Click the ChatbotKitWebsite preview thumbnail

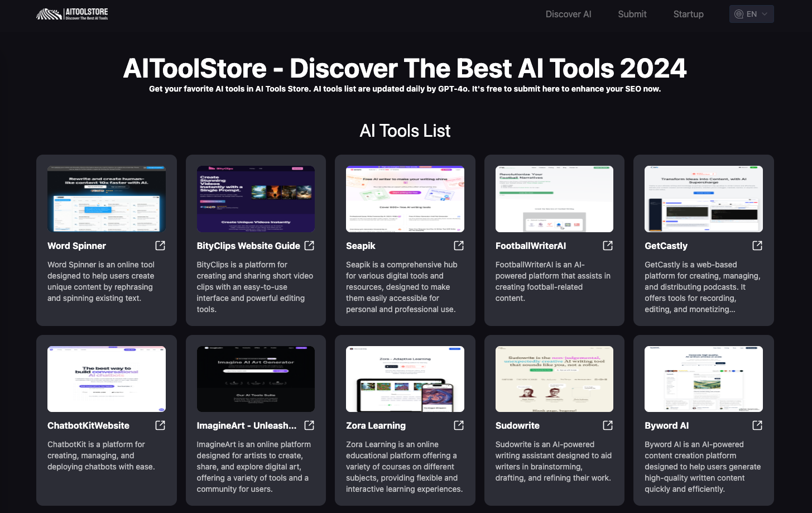pos(106,378)
